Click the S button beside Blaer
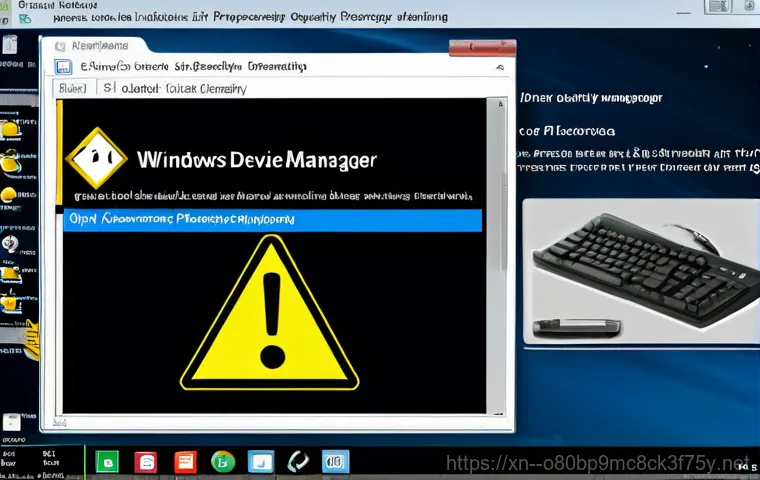Screen dimensions: 760x480 coord(108,88)
